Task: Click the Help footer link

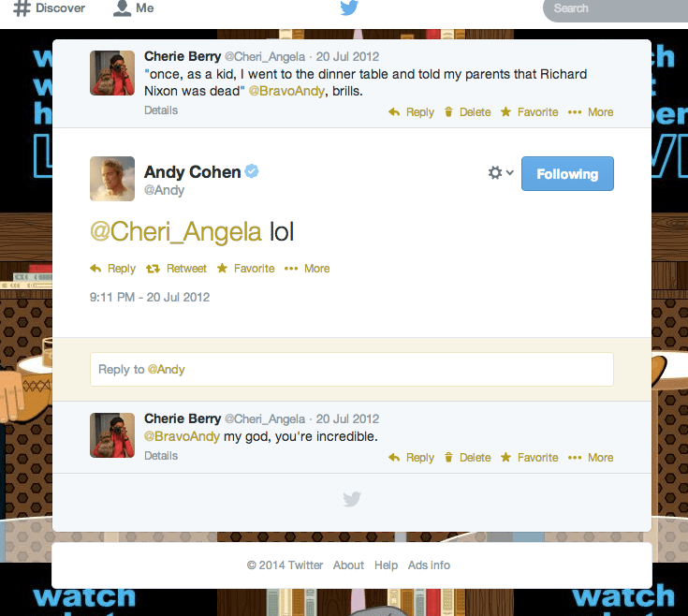Action: coord(386,565)
